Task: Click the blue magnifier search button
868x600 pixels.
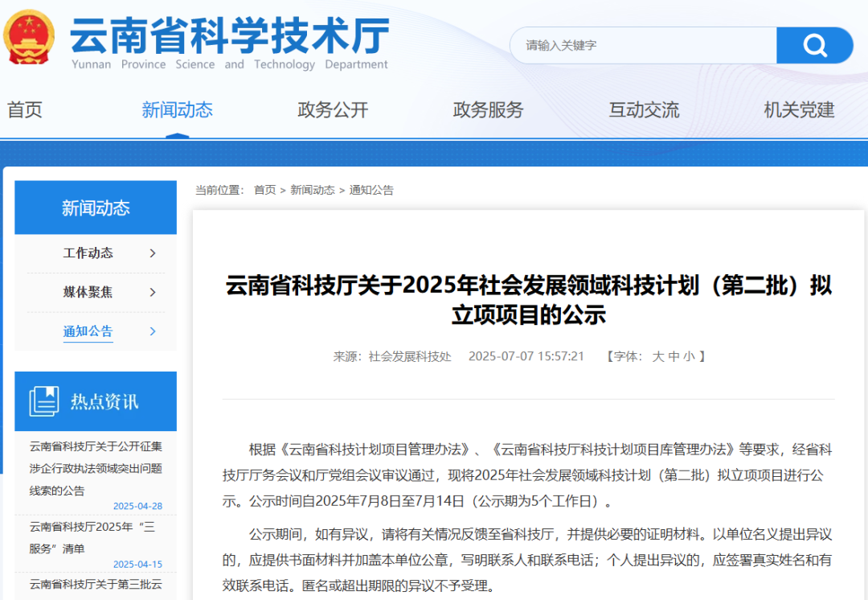Action: 814,45
